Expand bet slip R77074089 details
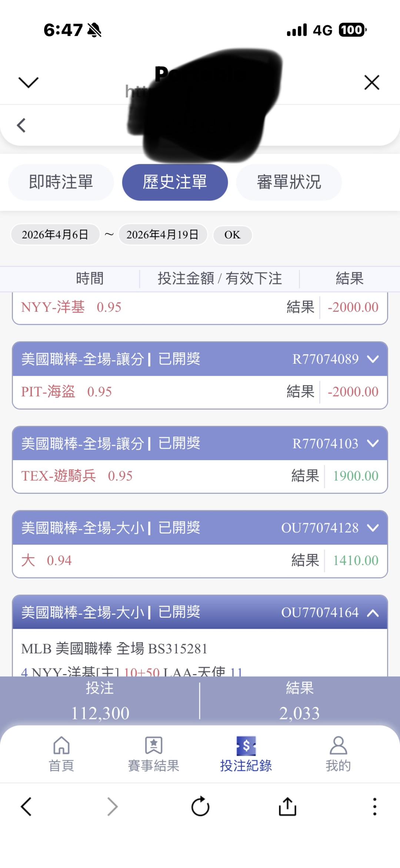400x868 pixels. click(373, 359)
